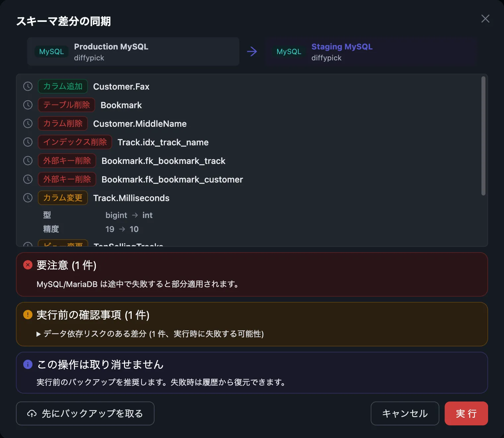Viewport: 504px width, 438px height.
Task: Click the カラム追加 tag
Action: [63, 86]
